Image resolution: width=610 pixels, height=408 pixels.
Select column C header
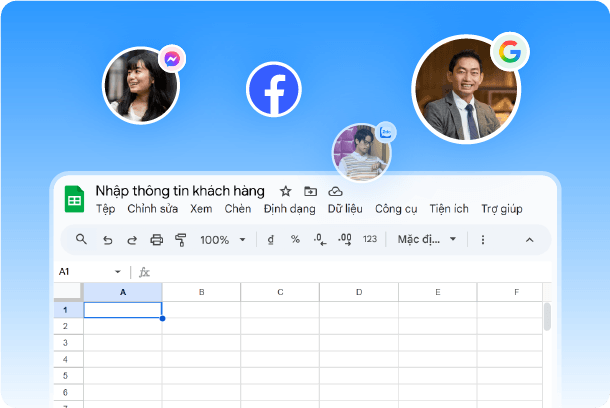[280, 292]
